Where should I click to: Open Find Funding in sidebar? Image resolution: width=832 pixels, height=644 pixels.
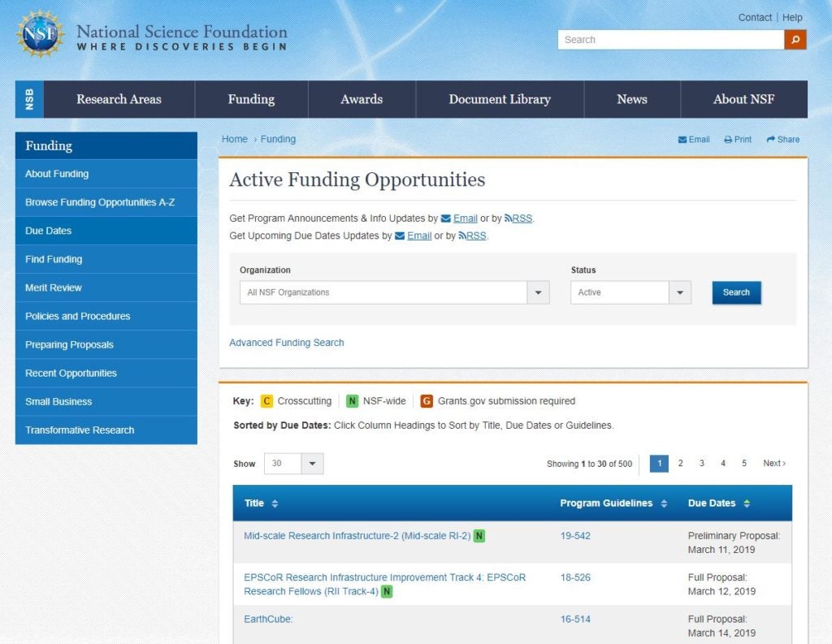pyautogui.click(x=106, y=259)
